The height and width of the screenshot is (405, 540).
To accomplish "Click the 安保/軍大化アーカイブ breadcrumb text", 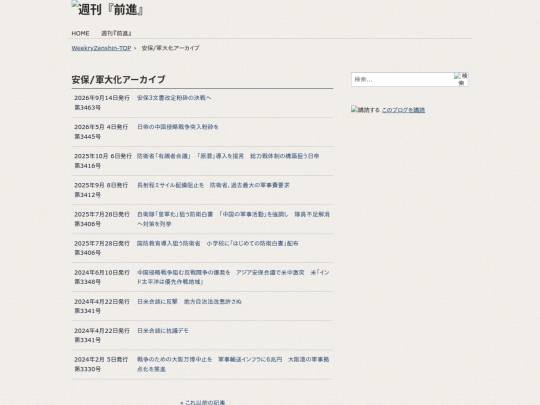I will [x=170, y=48].
